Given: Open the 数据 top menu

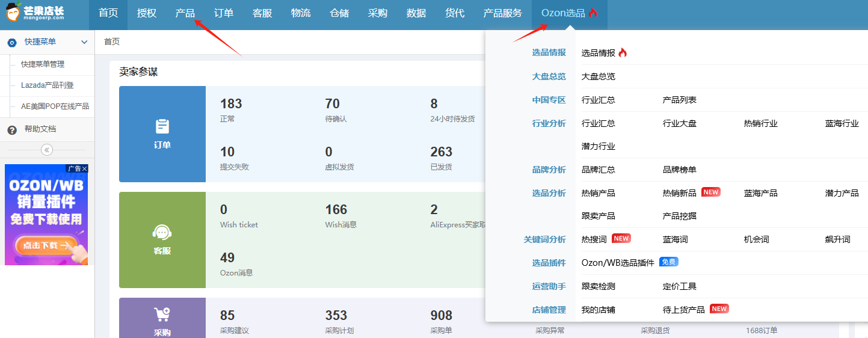Looking at the screenshot, I should [x=416, y=13].
